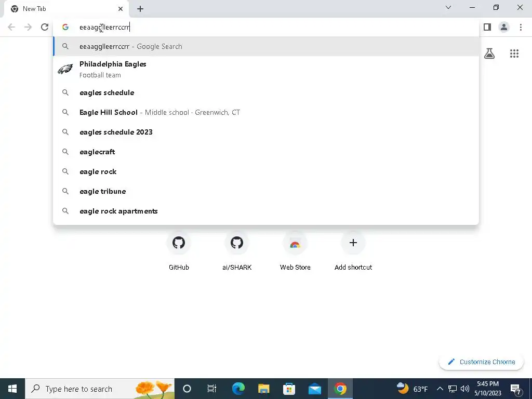Open the side panel icon

click(x=487, y=27)
